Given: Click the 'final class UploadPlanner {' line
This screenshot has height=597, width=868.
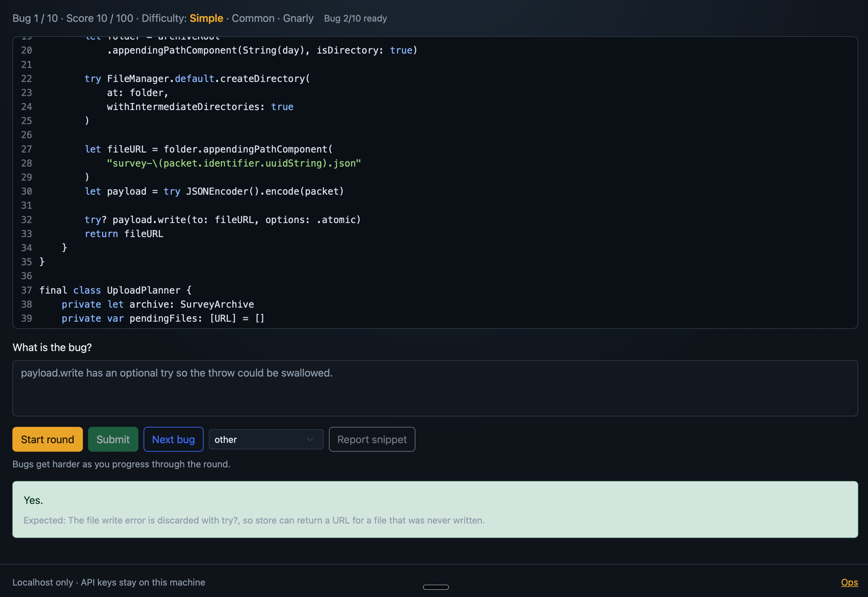Looking at the screenshot, I should tap(116, 290).
